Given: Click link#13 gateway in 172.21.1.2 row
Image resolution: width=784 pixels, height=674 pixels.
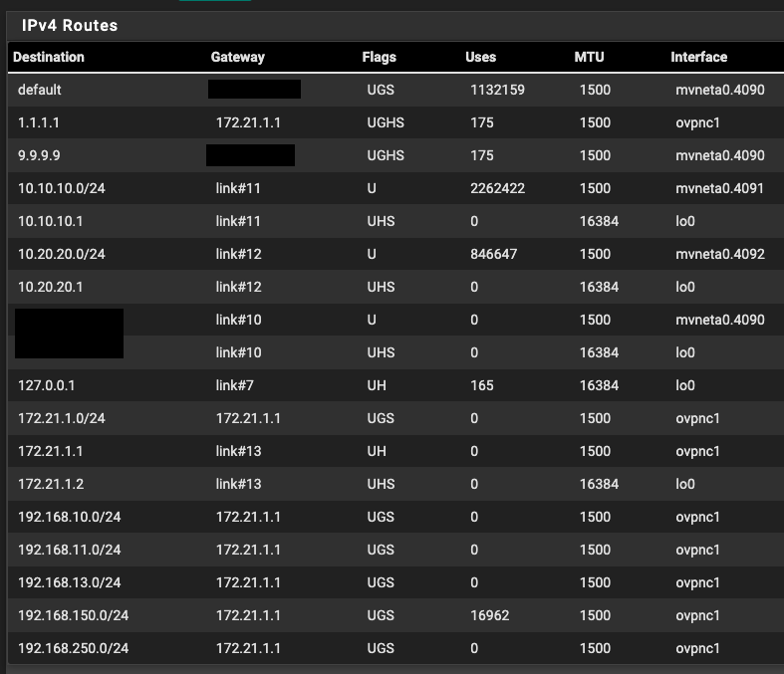Looking at the screenshot, I should click(238, 484).
